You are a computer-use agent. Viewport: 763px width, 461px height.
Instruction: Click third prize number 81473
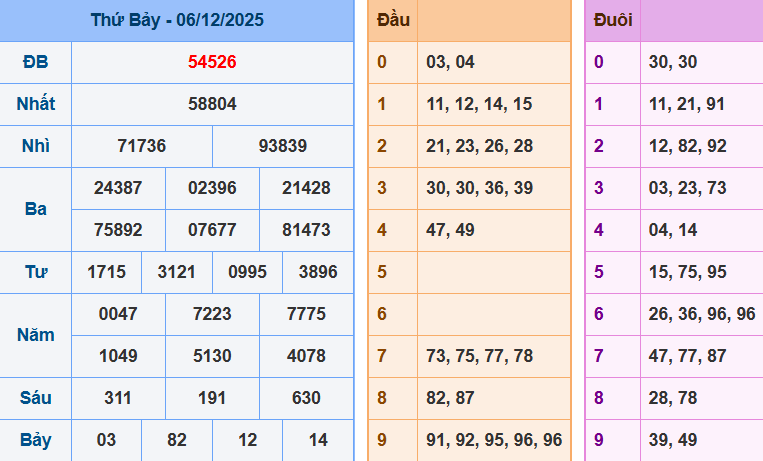pyautogui.click(x=306, y=230)
